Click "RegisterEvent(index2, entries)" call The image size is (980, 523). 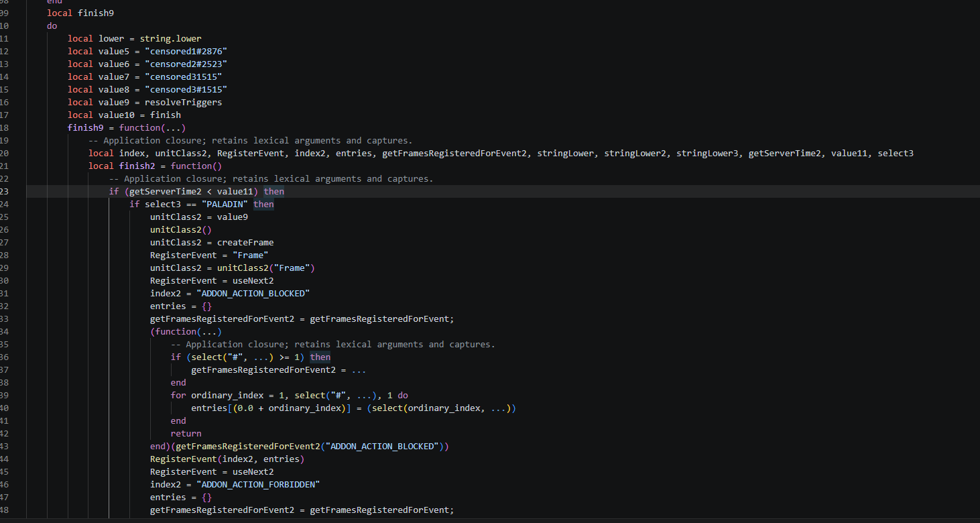pyautogui.click(x=227, y=459)
